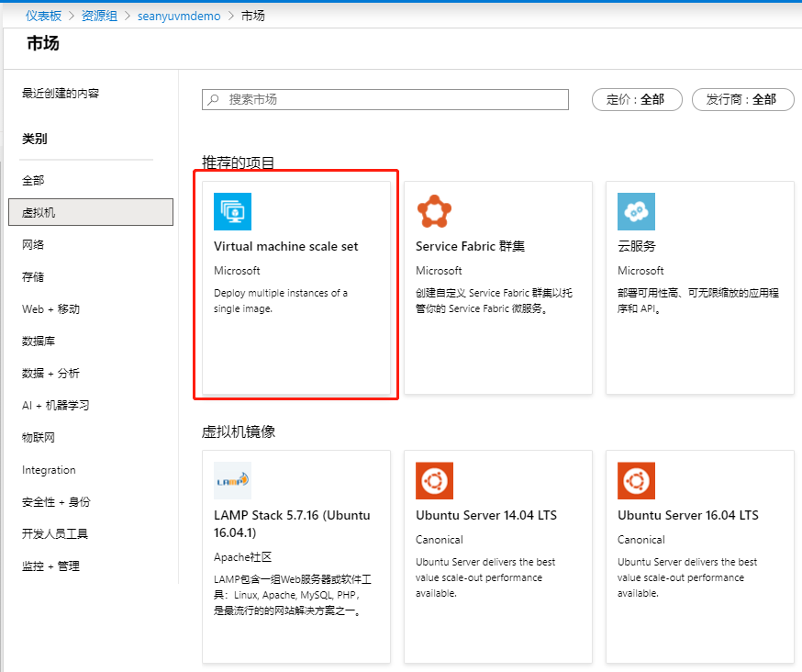Click the 搜索市场 search input field

point(395,99)
